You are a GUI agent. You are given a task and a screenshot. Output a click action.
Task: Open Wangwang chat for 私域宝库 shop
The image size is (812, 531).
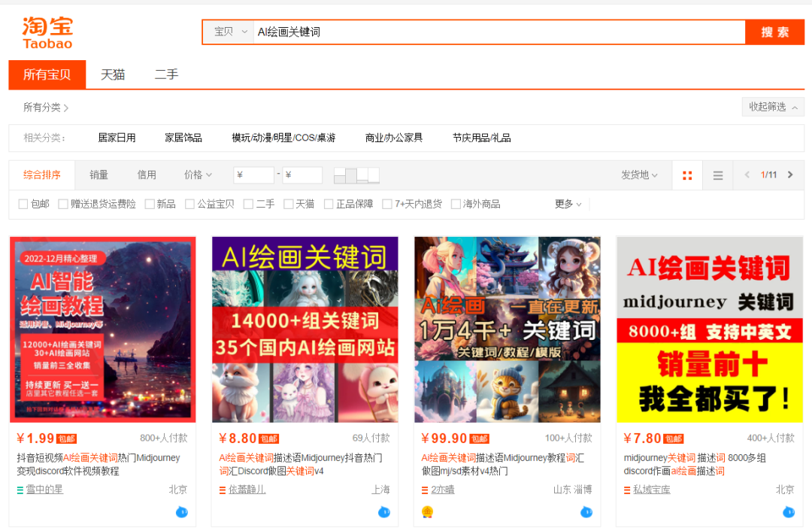point(788,512)
